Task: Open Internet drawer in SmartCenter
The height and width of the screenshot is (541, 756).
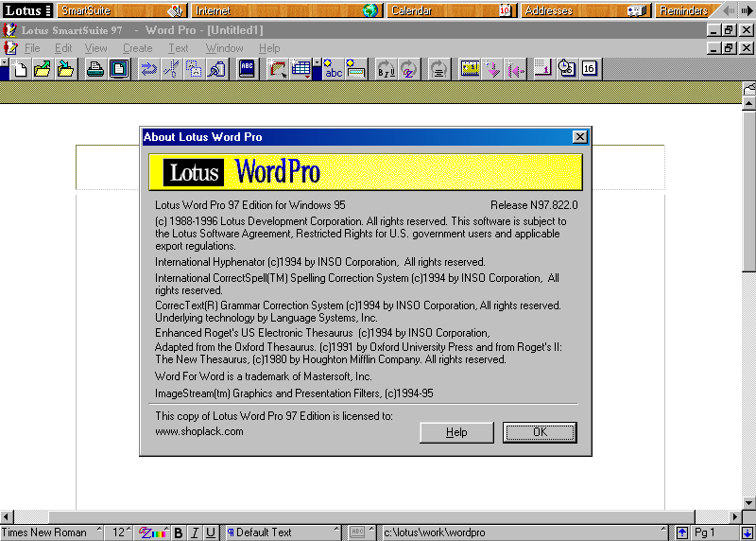Action: 287,10
